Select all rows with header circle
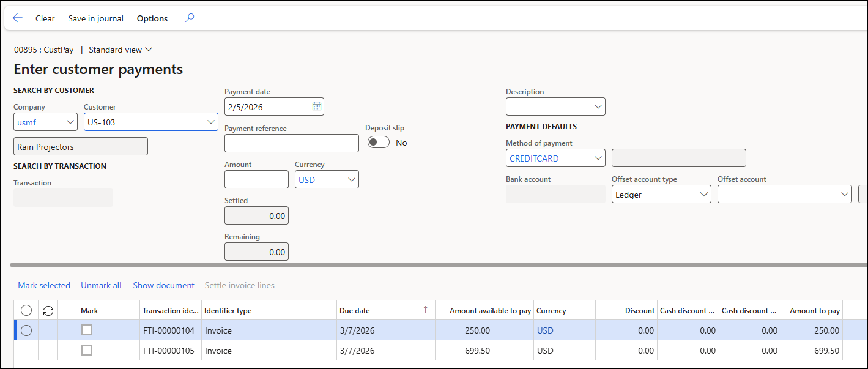This screenshot has width=868, height=369. [26, 311]
